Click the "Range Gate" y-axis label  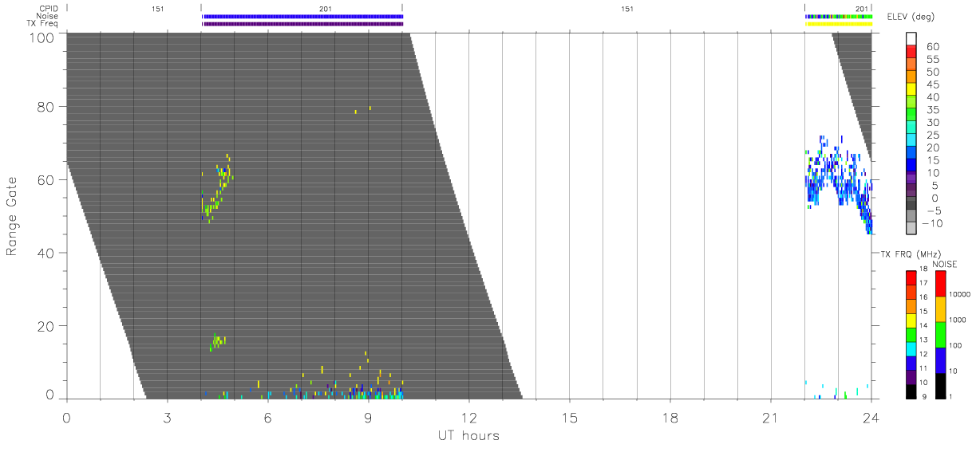tap(12, 217)
